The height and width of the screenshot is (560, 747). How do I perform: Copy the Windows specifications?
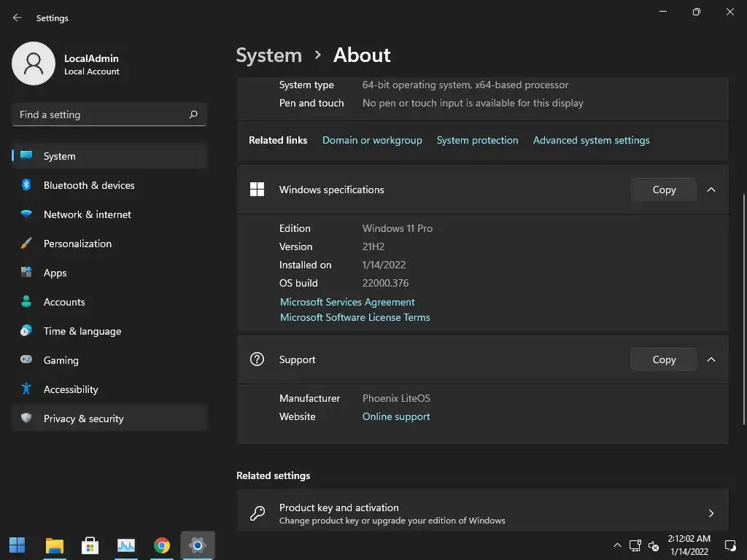[664, 190]
